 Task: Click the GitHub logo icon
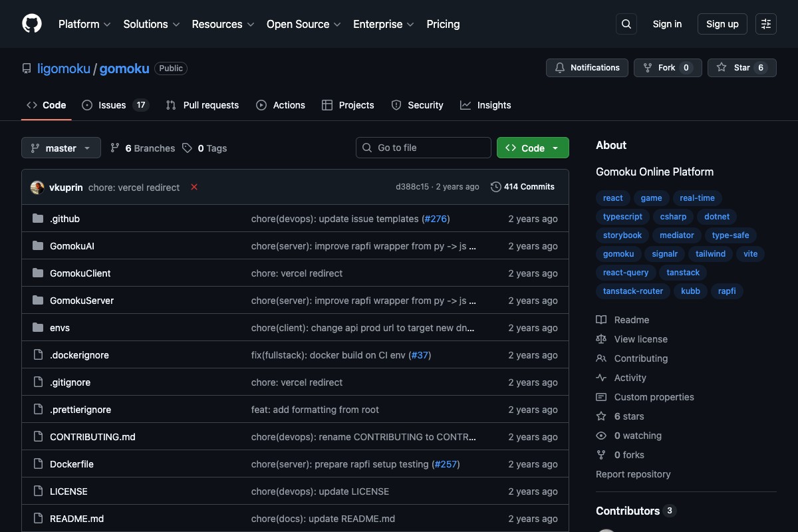point(32,24)
